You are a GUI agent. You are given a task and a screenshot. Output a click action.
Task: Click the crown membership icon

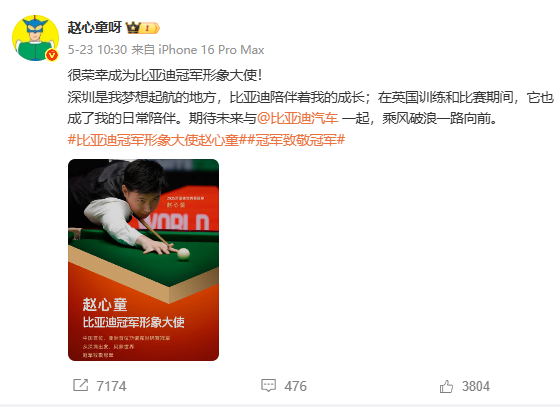(x=133, y=27)
